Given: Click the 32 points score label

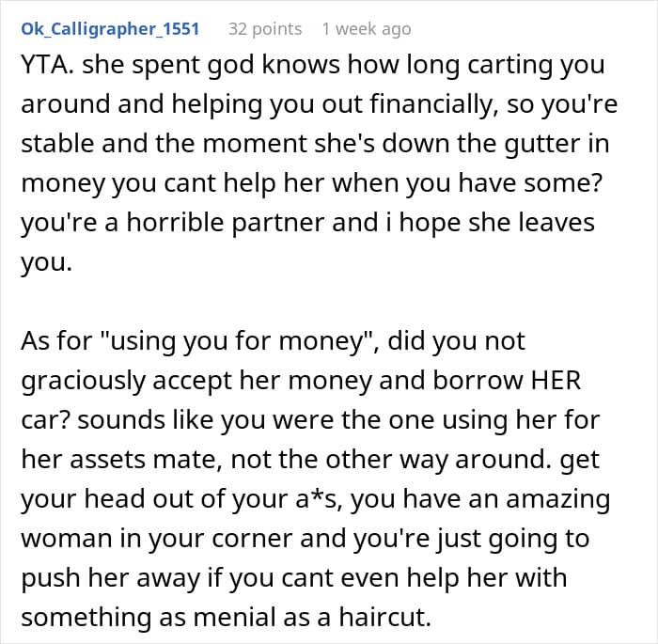Looking at the screenshot, I should (265, 28).
